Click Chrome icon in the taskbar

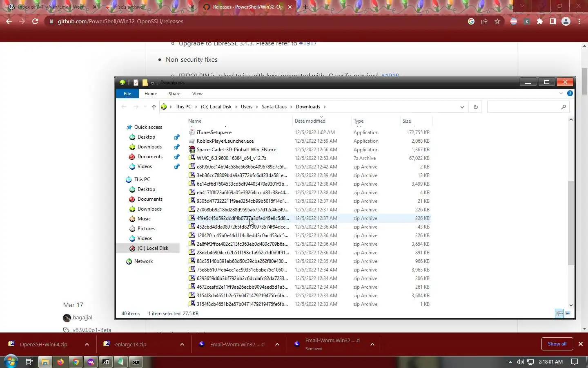tap(76, 361)
